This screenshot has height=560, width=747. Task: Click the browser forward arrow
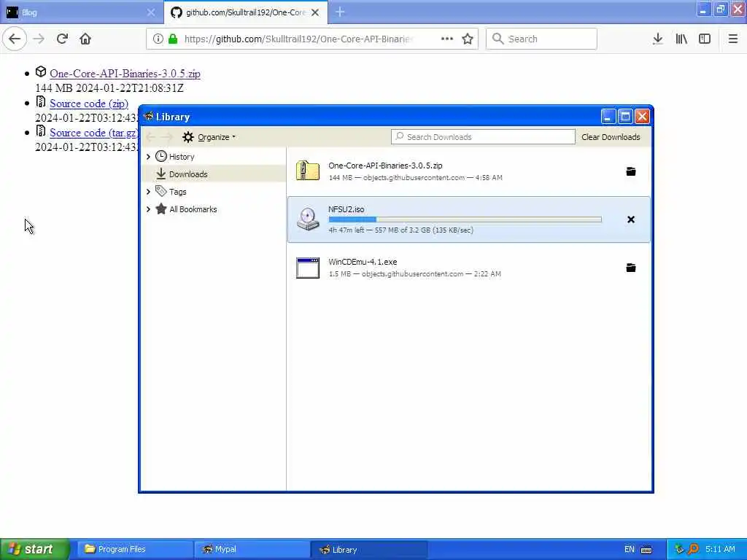click(39, 39)
